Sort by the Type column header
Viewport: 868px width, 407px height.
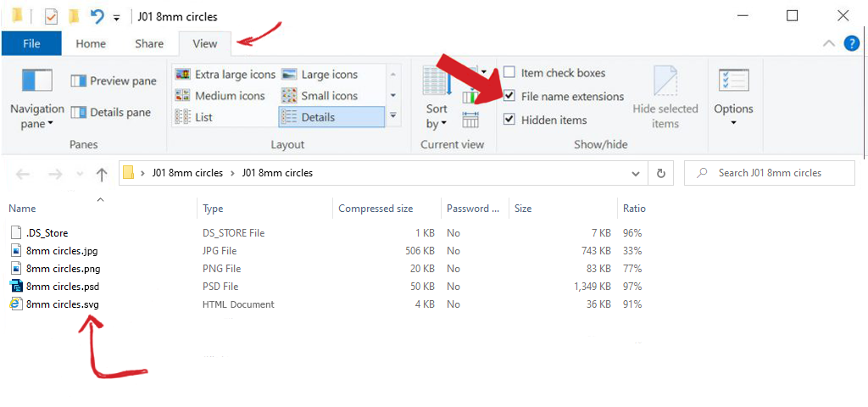213,209
